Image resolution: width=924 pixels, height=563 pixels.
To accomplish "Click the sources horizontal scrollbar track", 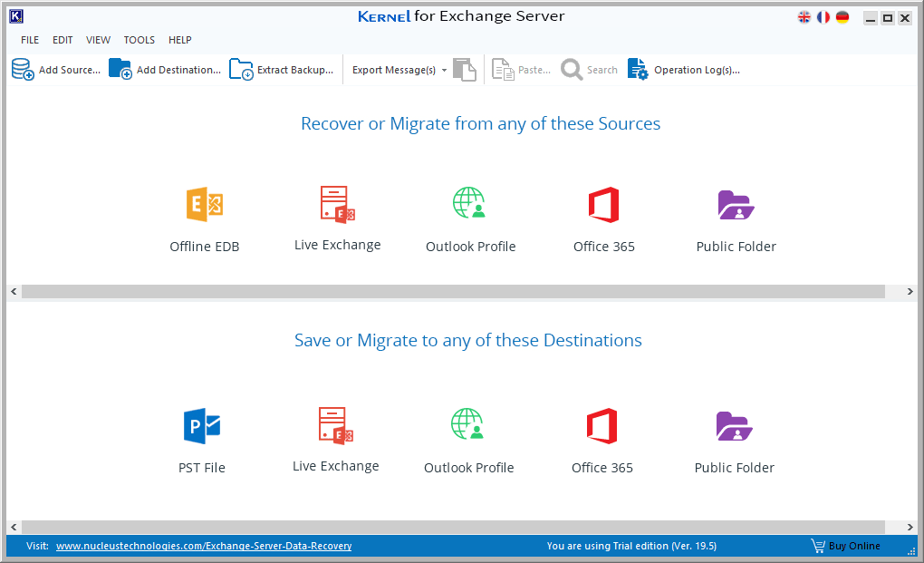I will tap(453, 291).
